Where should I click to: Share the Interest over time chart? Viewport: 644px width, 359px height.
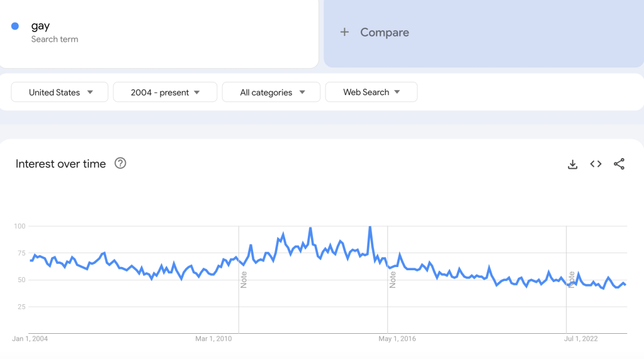pos(619,164)
